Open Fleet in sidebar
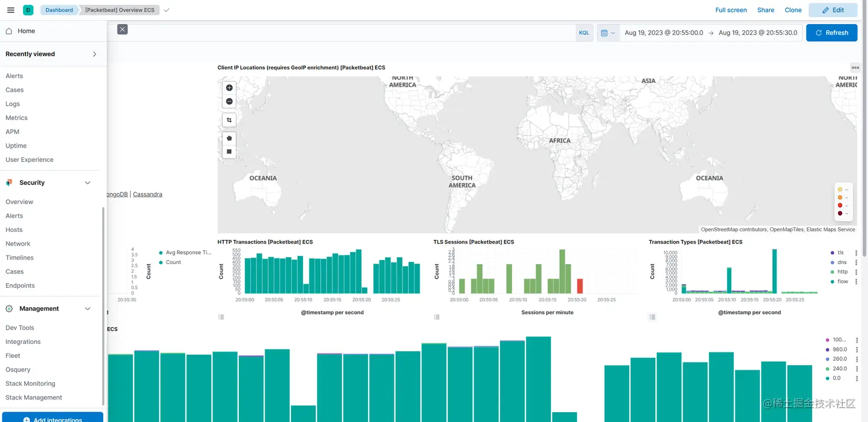 point(13,356)
